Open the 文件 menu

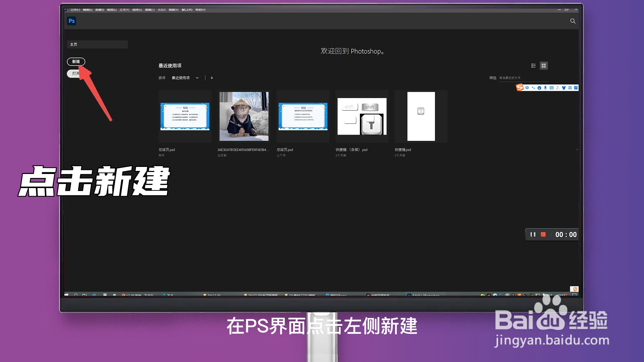click(74, 10)
